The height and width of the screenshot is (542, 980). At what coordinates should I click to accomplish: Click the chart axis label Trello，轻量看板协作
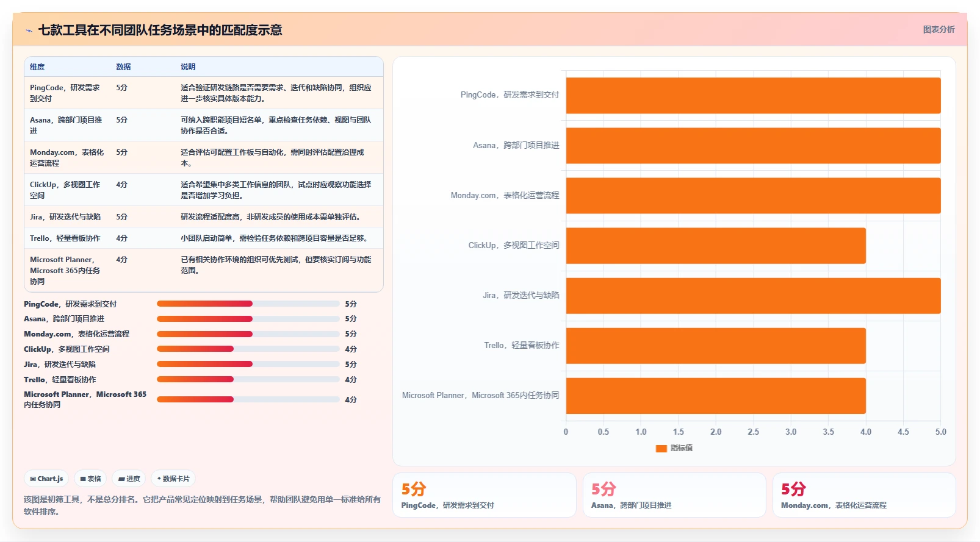point(522,346)
